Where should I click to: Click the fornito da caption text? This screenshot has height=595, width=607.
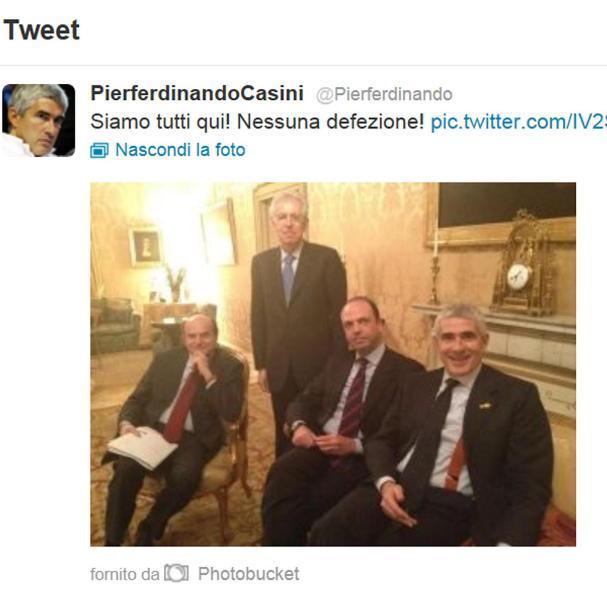tap(125, 574)
